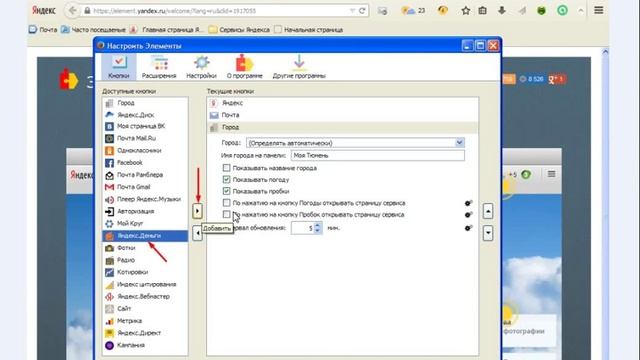Switch to the Расширения tab
Screen dimensions: 640x360
(159, 67)
